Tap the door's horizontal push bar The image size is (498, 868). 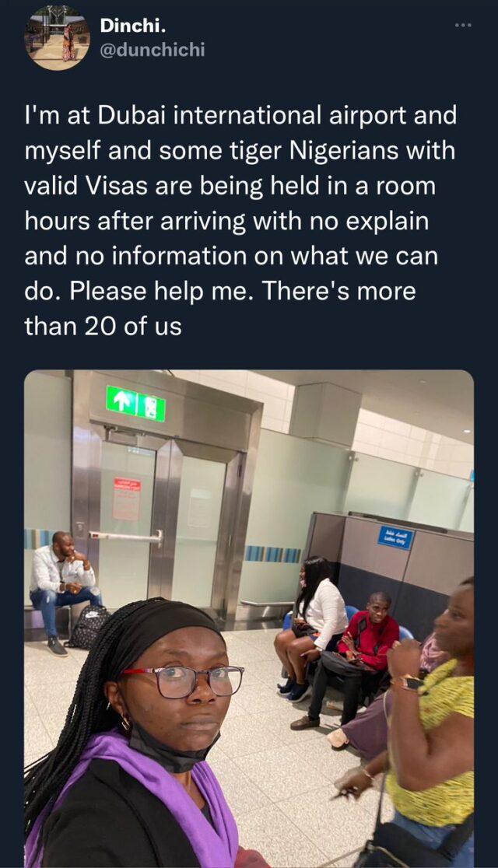pos(126,537)
